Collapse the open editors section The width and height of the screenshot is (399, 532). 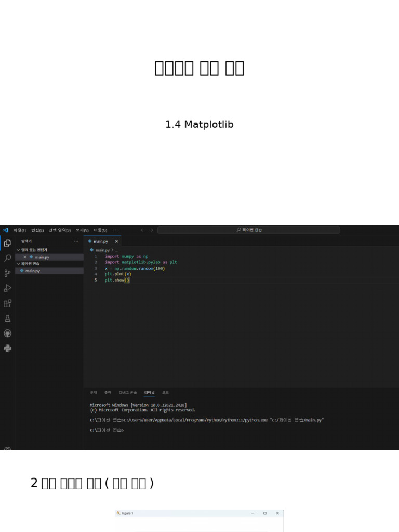coord(19,250)
